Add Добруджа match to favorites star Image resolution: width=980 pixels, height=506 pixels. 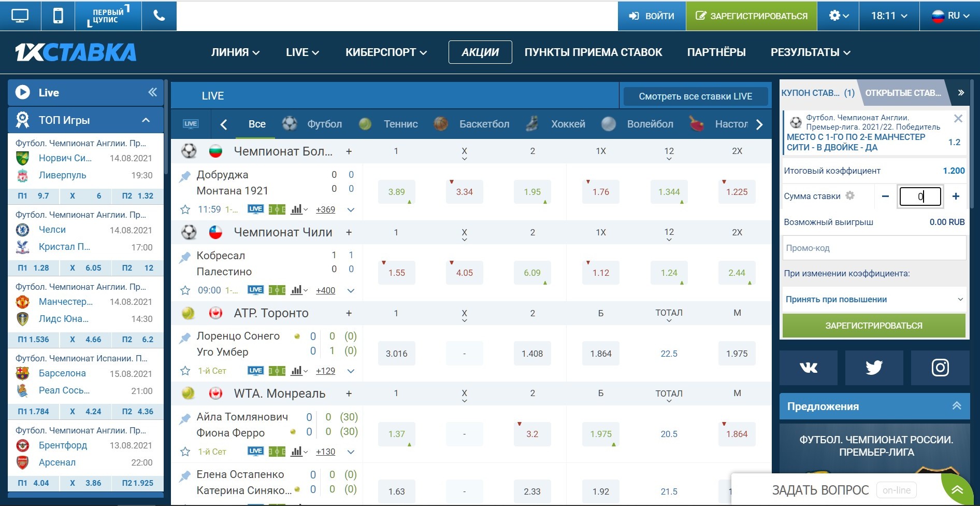[x=185, y=209]
